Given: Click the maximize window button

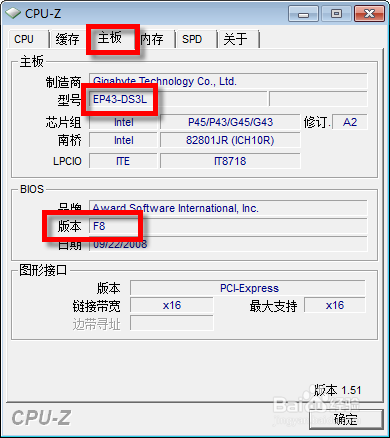Looking at the screenshot, I should pos(336,14).
